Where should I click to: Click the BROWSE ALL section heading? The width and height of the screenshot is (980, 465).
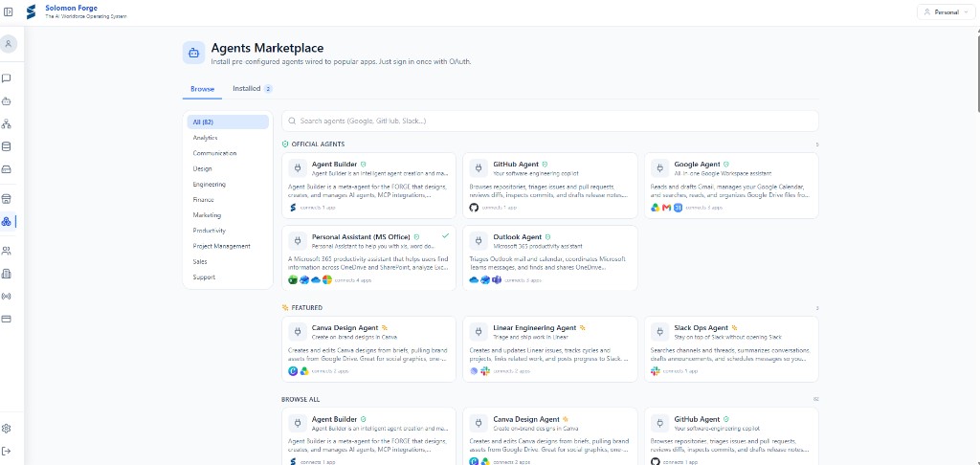(301, 399)
